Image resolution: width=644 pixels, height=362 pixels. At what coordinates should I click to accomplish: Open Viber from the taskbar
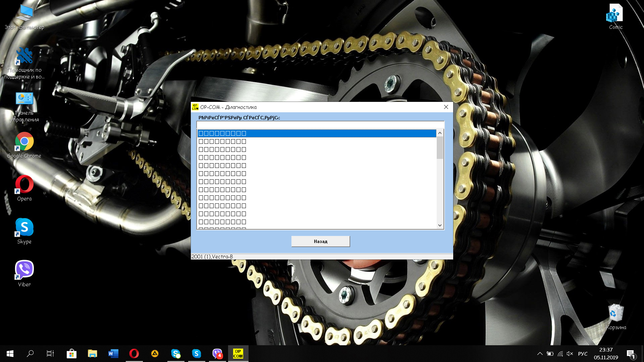tap(217, 354)
